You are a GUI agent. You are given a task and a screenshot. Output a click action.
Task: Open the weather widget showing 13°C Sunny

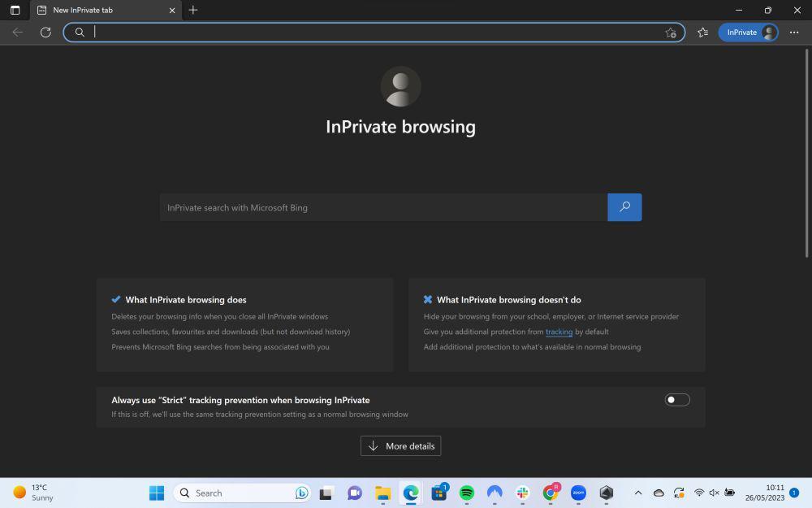point(33,493)
